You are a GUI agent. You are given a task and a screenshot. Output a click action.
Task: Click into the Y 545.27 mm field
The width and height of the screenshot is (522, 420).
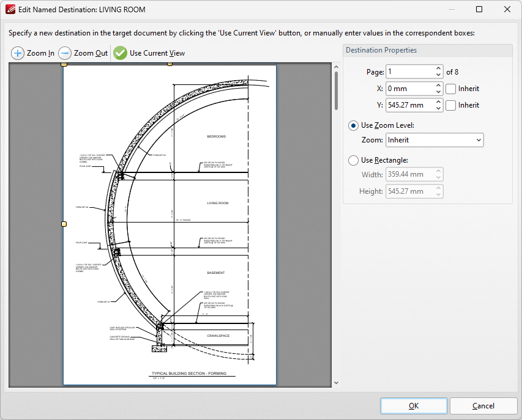coord(411,105)
